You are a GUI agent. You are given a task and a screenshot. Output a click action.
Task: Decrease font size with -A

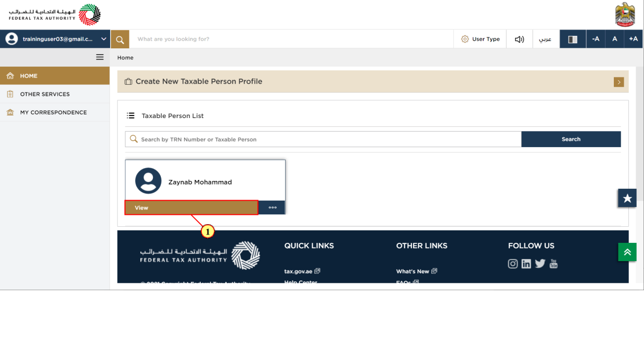[596, 39]
